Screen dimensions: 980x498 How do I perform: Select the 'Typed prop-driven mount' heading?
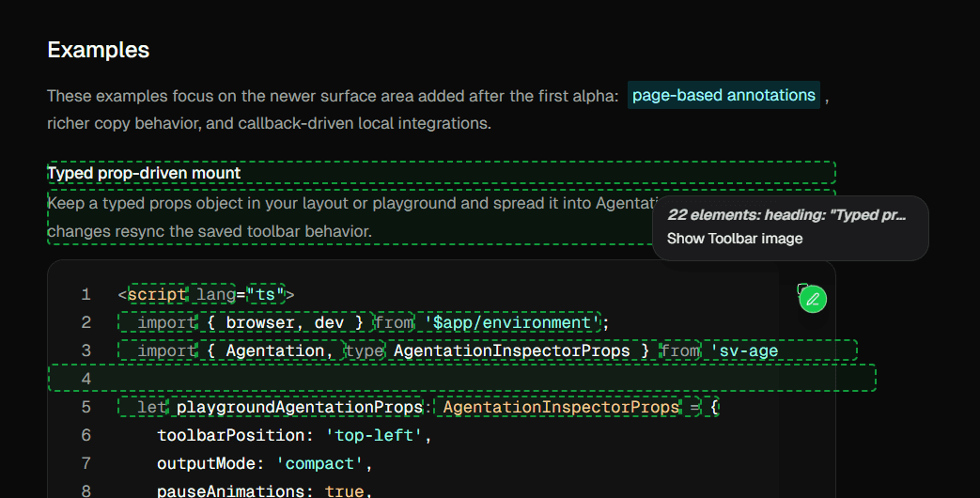tap(144, 173)
